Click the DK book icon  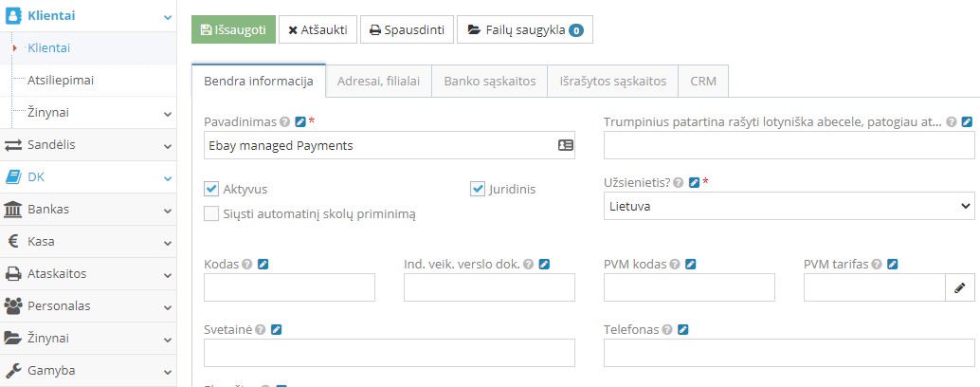(13, 177)
